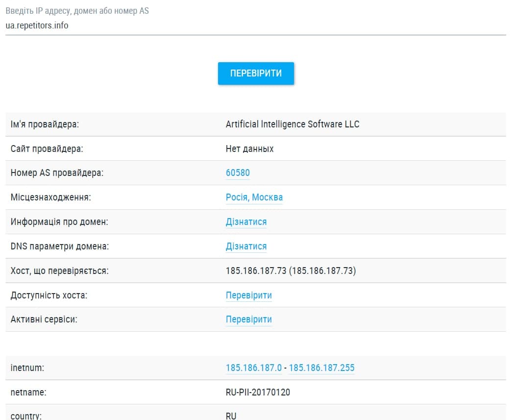514x420 pixels.
Task: Click the host IP text 185.186.187.73
Action: pos(256,271)
